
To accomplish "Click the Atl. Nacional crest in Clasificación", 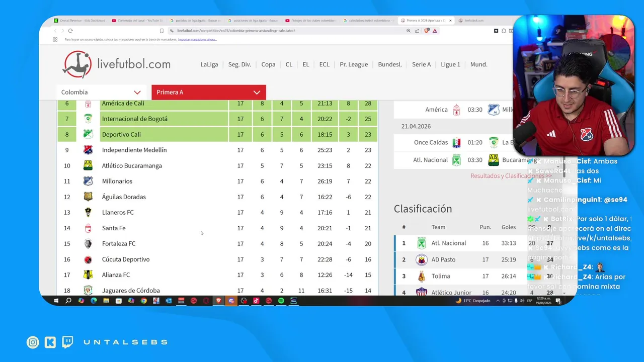I will click(x=422, y=243).
